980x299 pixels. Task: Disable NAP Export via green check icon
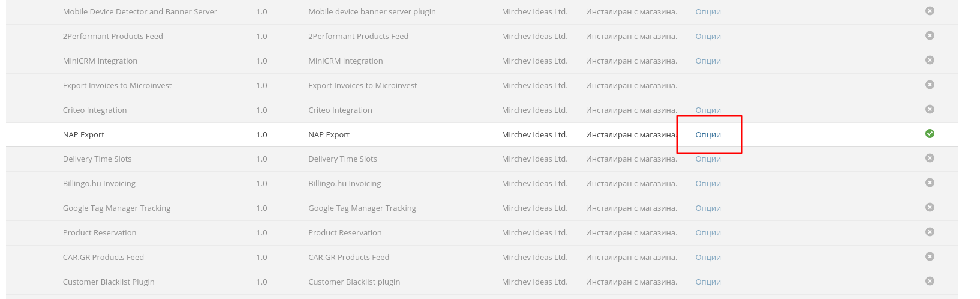coord(930,134)
